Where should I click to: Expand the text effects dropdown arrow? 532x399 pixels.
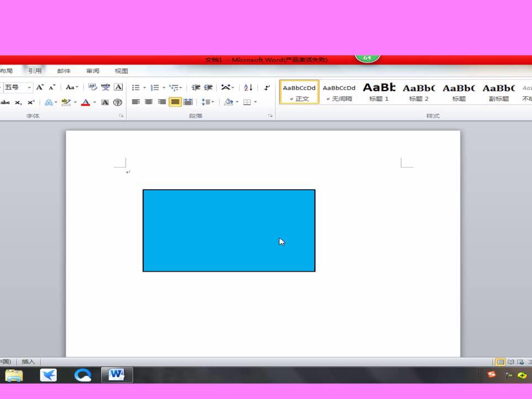(x=56, y=103)
